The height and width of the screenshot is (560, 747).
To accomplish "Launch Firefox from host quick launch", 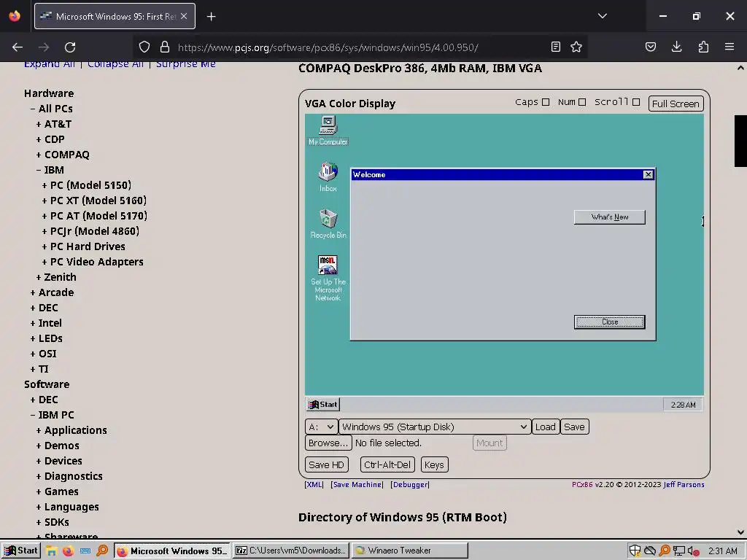I will point(68,551).
